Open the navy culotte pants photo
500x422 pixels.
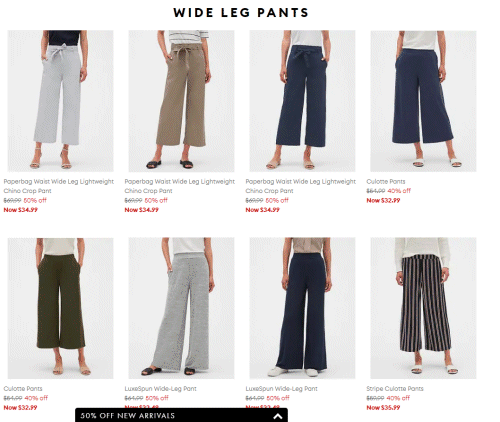coord(423,101)
